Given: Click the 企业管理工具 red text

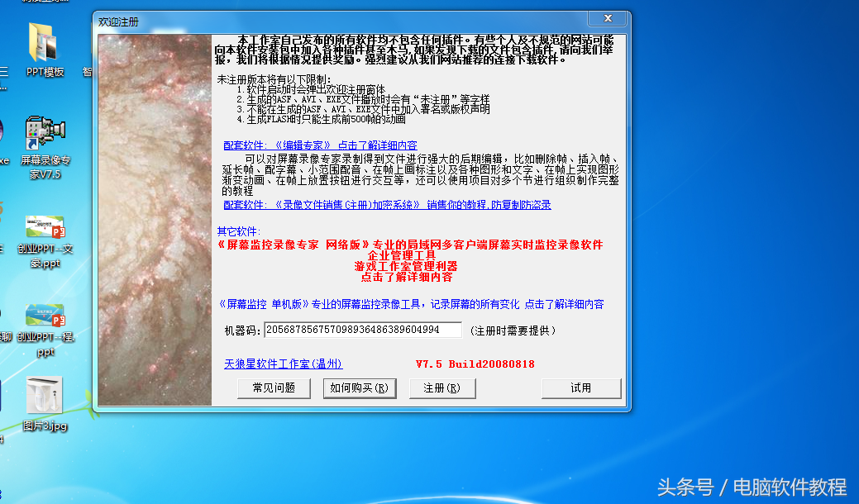Looking at the screenshot, I should coord(402,255).
